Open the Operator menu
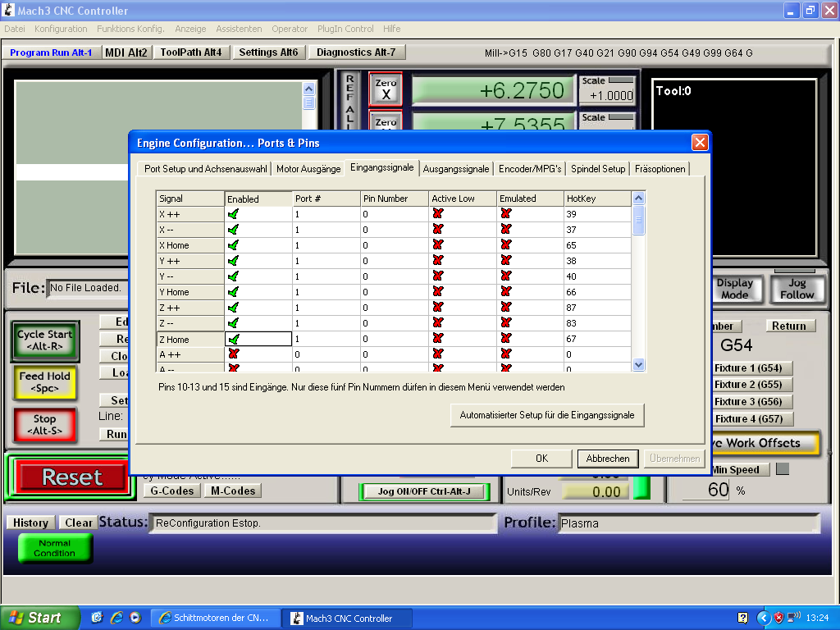Image resolution: width=840 pixels, height=630 pixels. (x=290, y=29)
